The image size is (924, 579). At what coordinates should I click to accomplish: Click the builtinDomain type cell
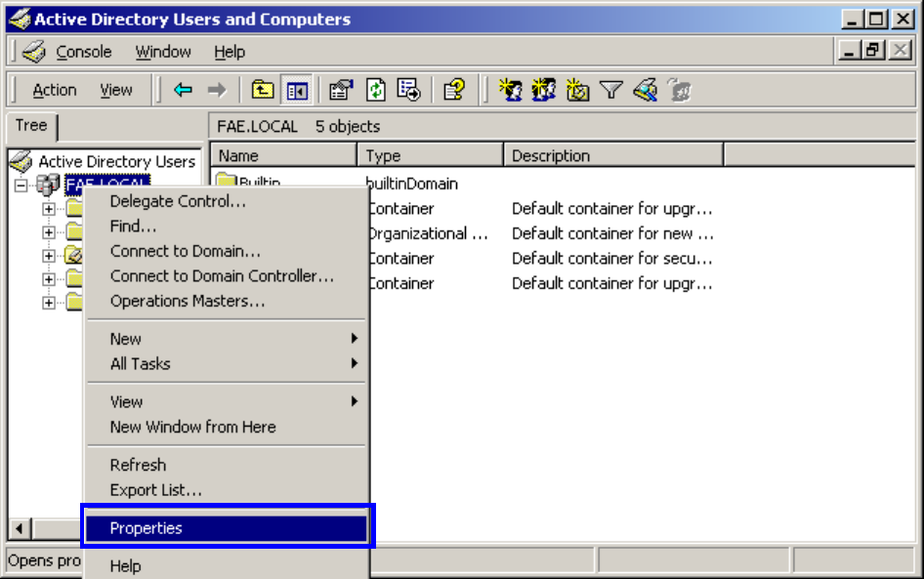(412, 184)
